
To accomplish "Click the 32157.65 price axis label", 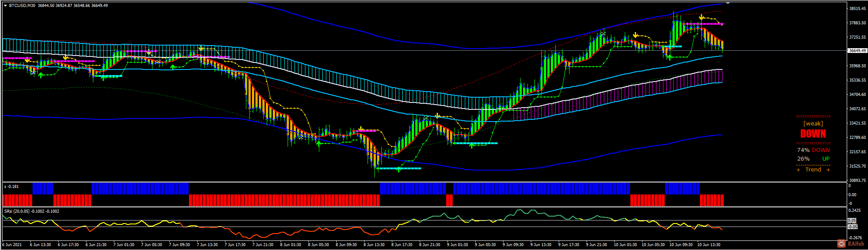I will point(857,152).
